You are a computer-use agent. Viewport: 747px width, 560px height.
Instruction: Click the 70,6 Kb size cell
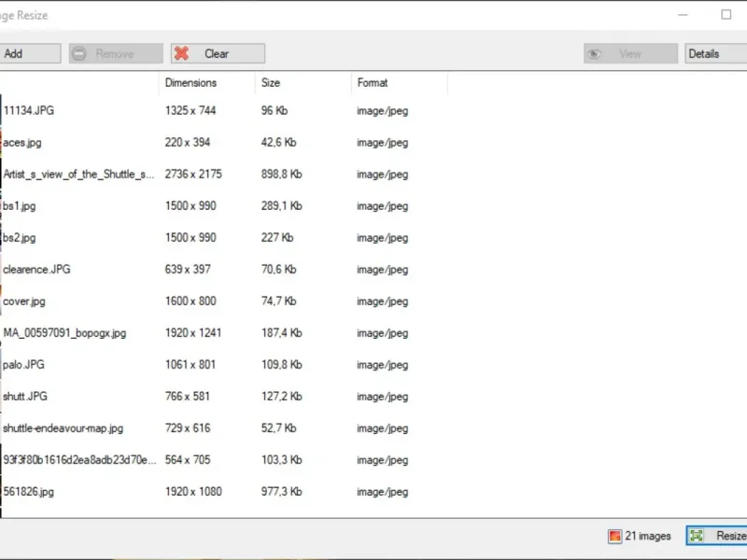[x=278, y=270]
